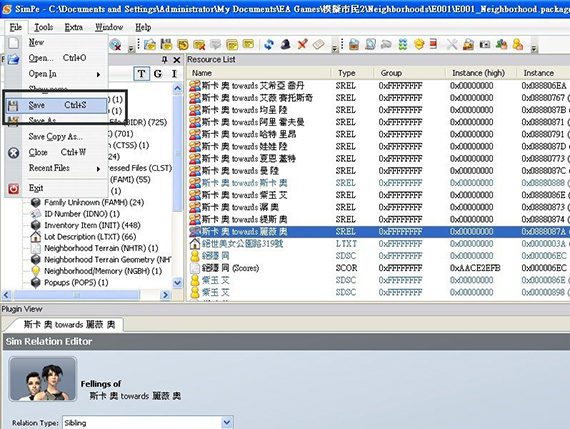
Task: Choose Save Copy As... menu entry
Action: (56, 137)
